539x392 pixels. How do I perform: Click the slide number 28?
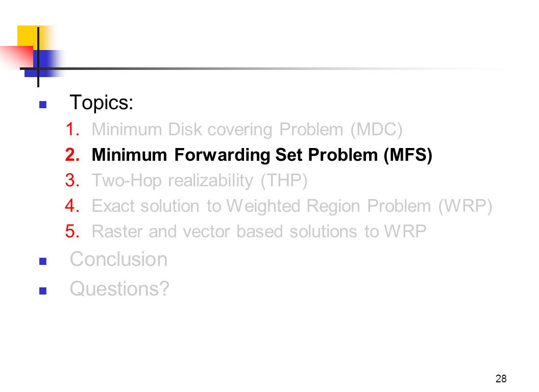pyautogui.click(x=501, y=379)
